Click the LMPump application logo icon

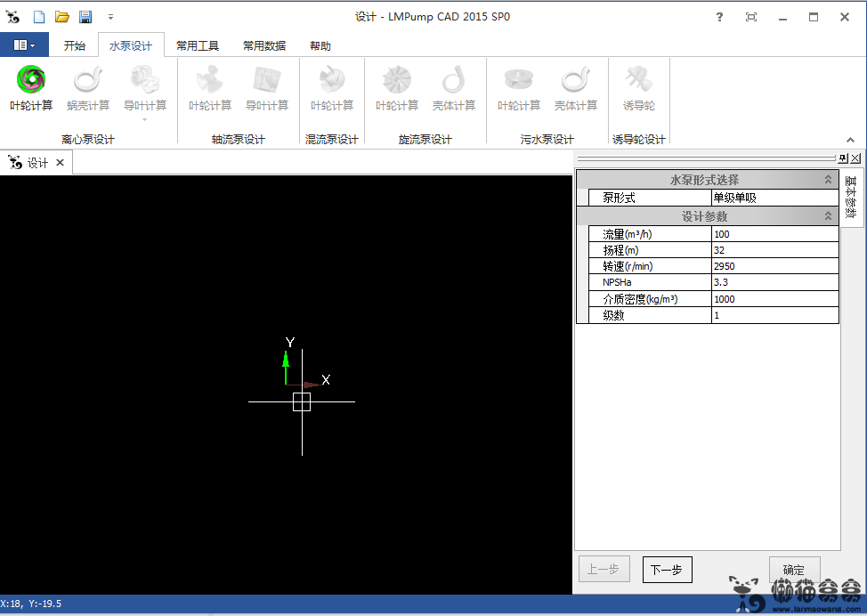tap(13, 17)
